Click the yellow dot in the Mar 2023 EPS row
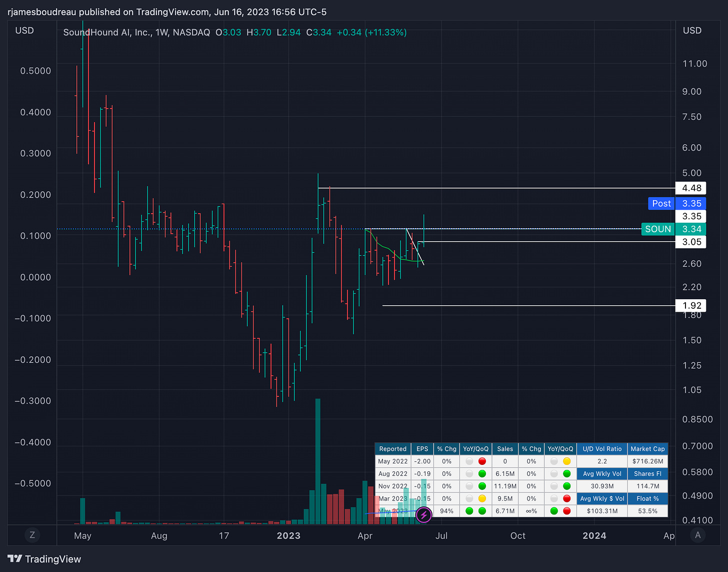Viewport: 728px width, 572px height. [482, 498]
